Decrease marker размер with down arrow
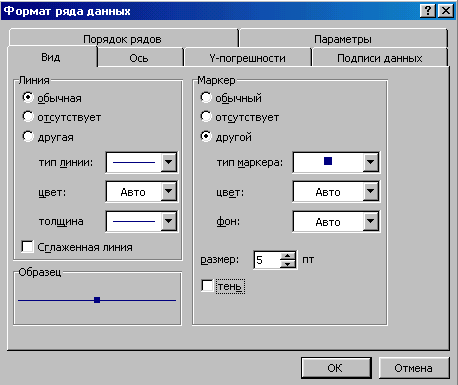 pos(288,264)
